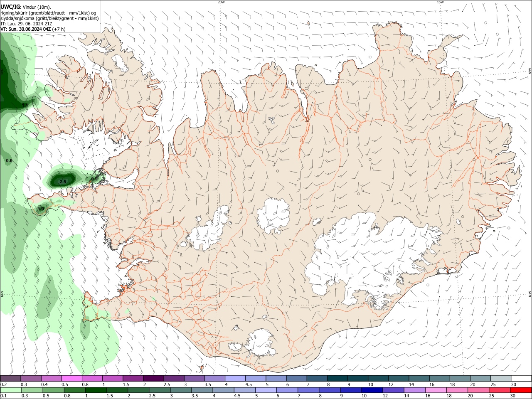Select the lower legend swatch between 0.5 and 0.8
532x399 pixels.
(54, 390)
